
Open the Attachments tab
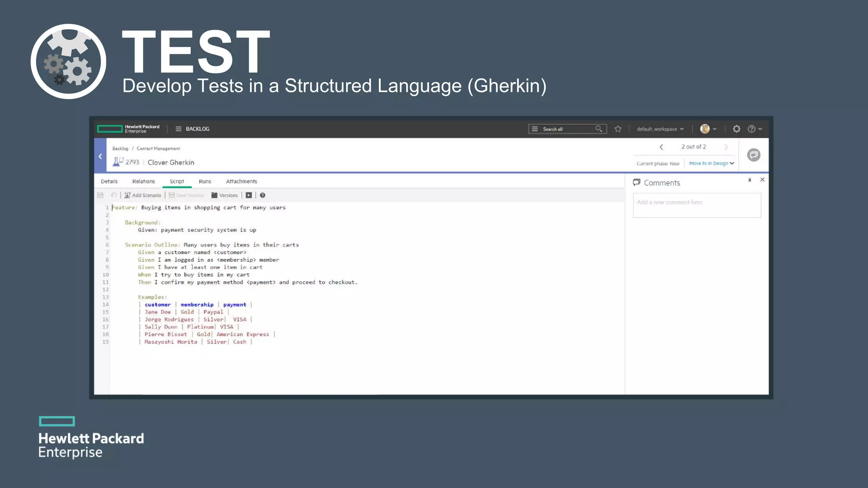click(x=242, y=181)
